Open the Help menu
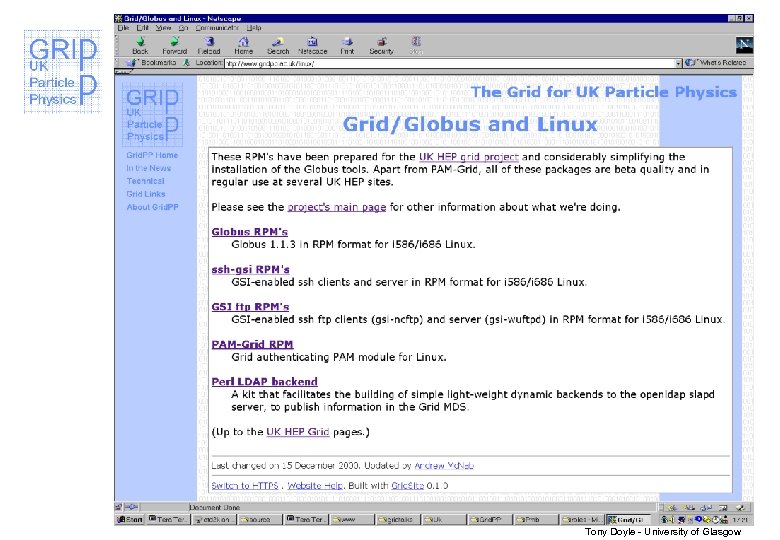Viewport: 780px width, 540px height. [254, 28]
